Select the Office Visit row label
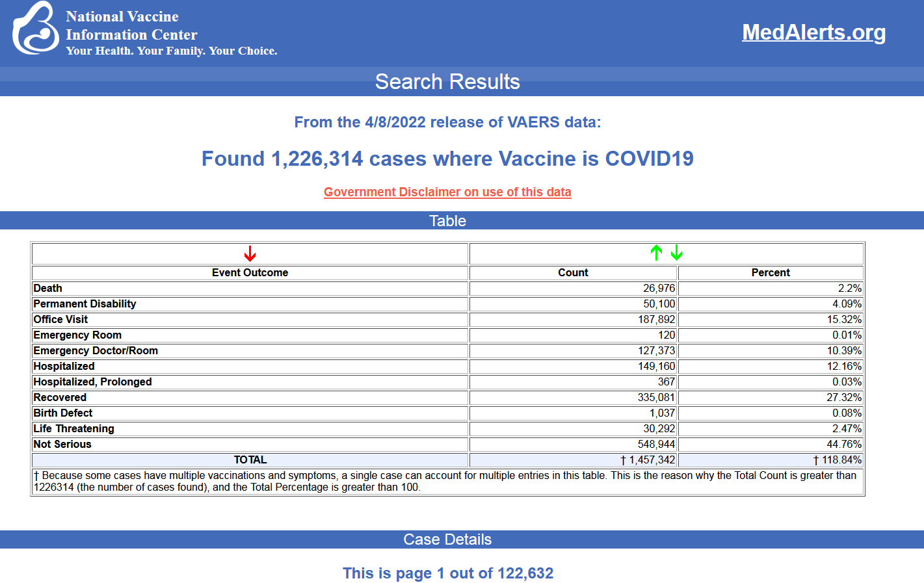This screenshot has height=583, width=924. (x=60, y=319)
